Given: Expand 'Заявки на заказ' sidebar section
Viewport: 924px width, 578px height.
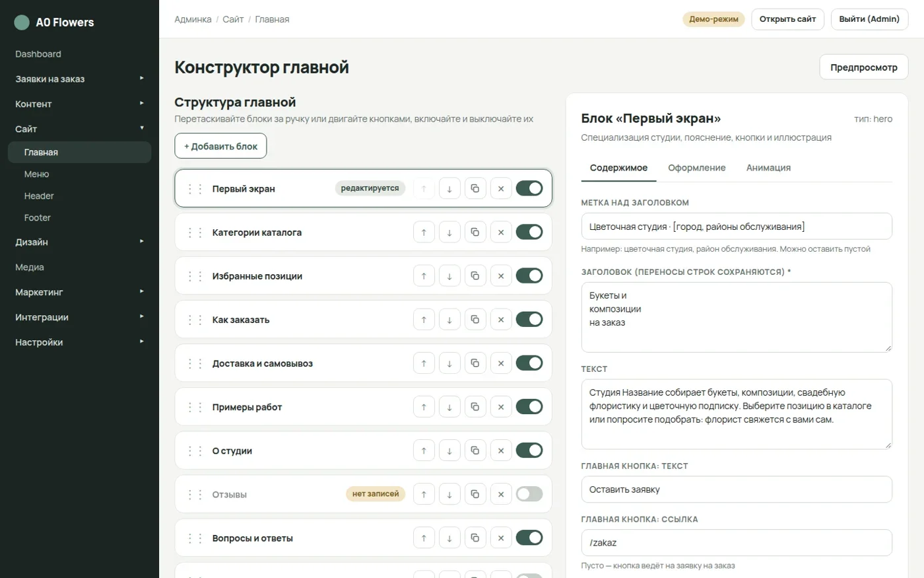Looking at the screenshot, I should (x=79, y=79).
